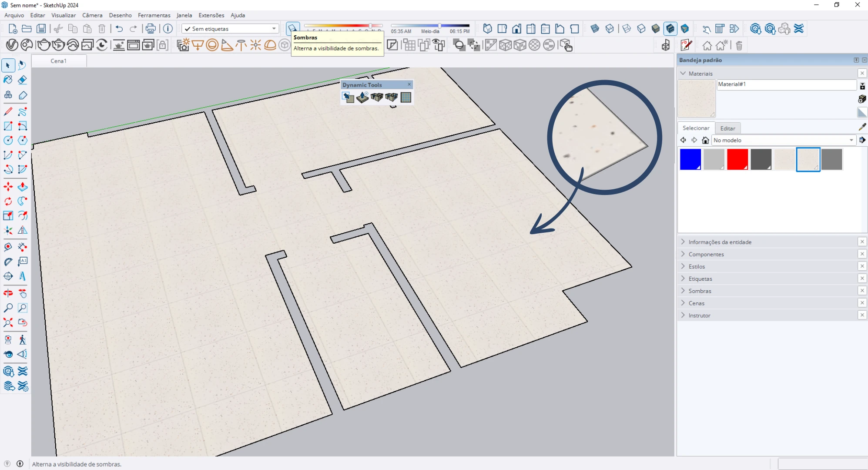Image resolution: width=868 pixels, height=470 pixels.
Task: Toggle the Sombras shadows button
Action: tap(293, 29)
